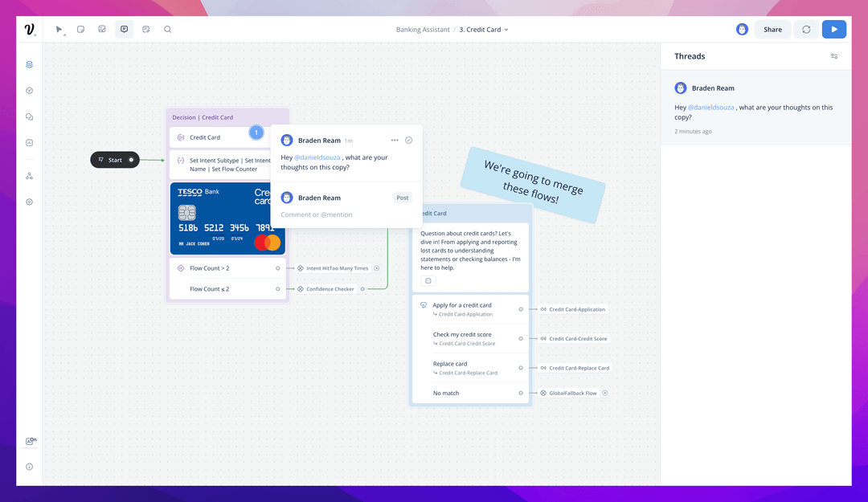Open the canvas search magnifier icon
The width and height of the screenshot is (868, 502).
[167, 30]
